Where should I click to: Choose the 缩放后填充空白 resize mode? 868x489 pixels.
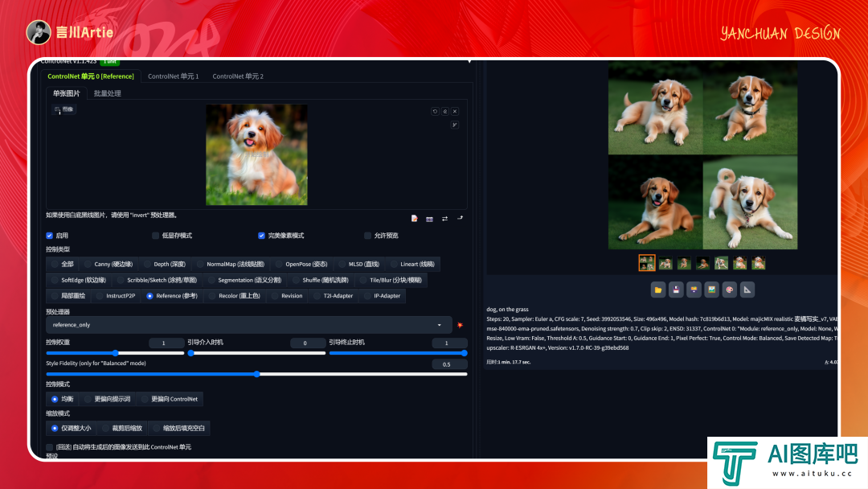click(179, 428)
